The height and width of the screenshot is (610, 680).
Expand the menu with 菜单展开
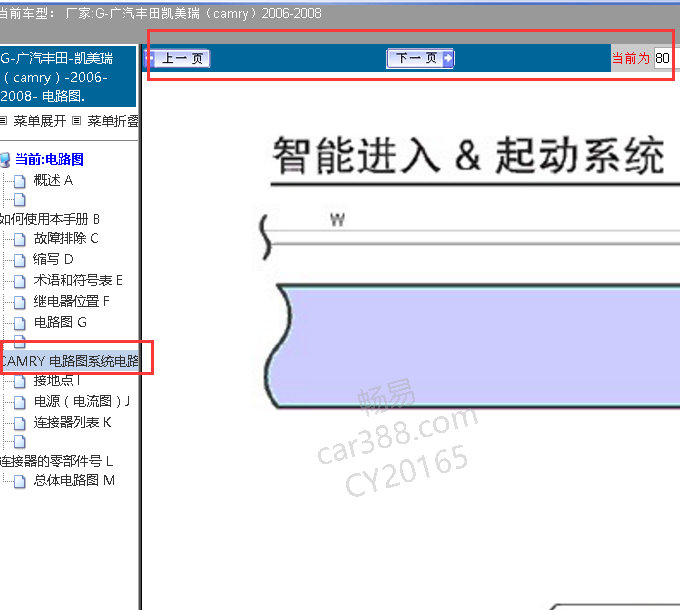click(39, 121)
